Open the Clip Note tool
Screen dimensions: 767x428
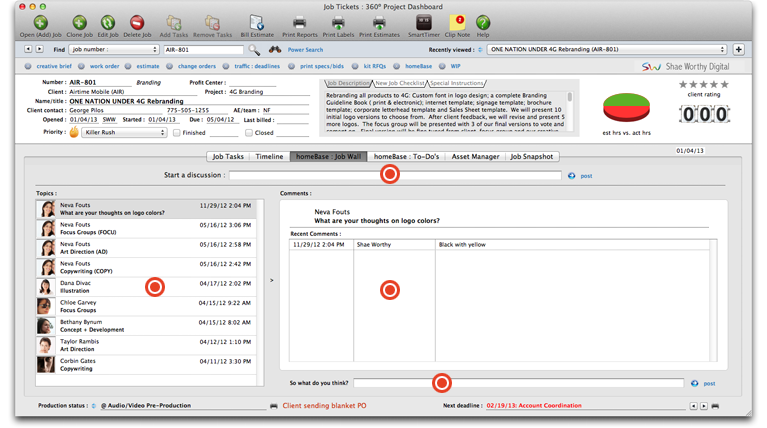(x=457, y=22)
